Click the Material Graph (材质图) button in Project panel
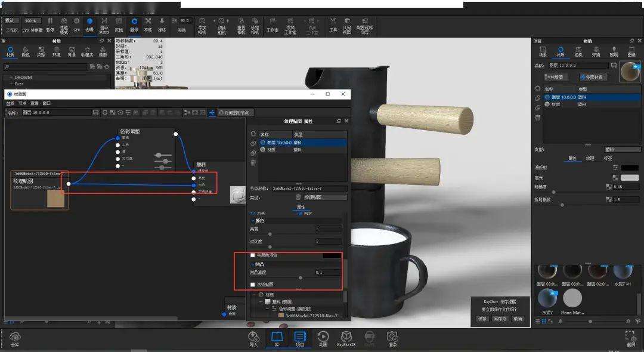 pos(556,77)
